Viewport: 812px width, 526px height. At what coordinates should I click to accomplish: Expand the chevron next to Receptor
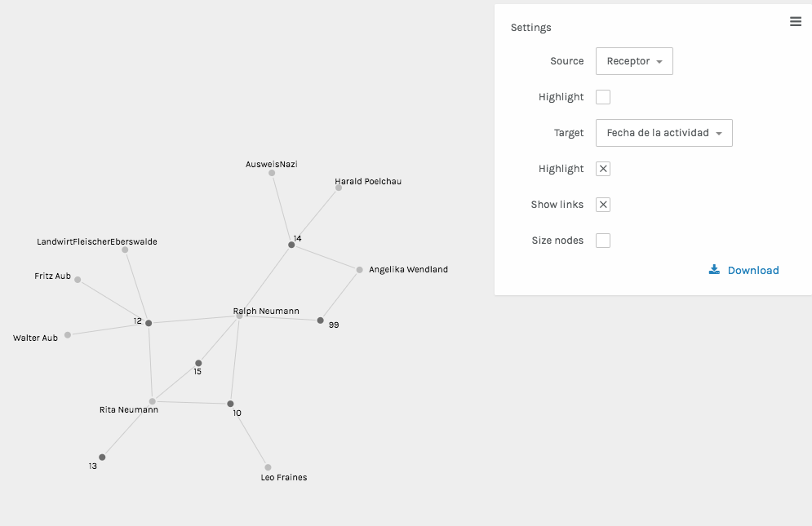[661, 61]
